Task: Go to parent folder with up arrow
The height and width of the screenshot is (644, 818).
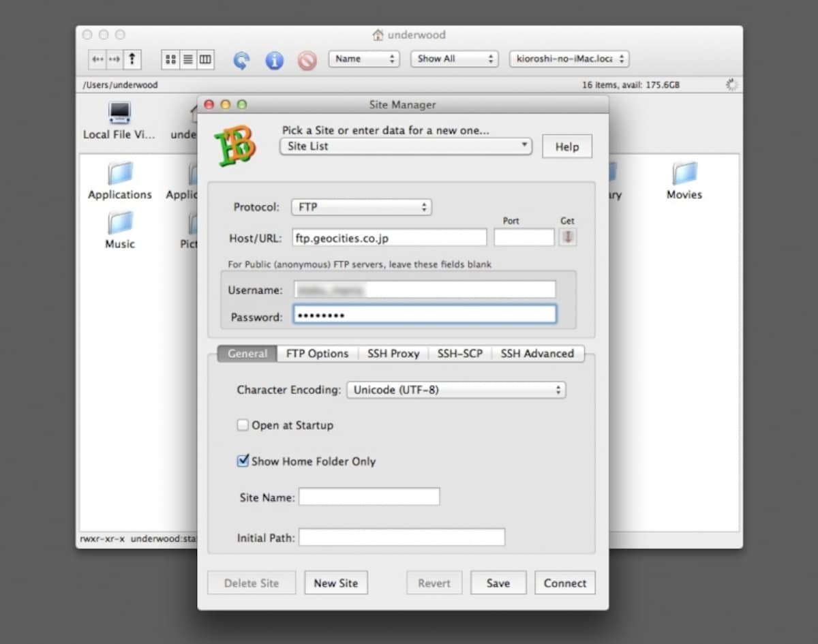Action: coord(132,59)
